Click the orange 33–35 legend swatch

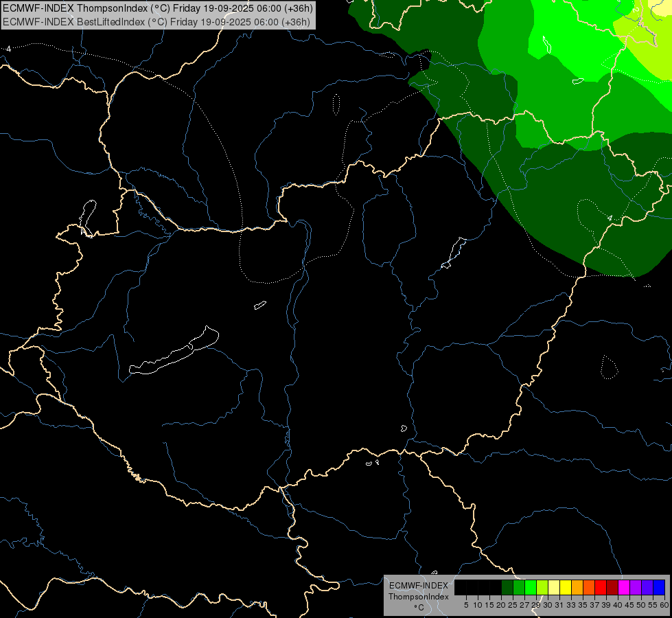coord(577,587)
